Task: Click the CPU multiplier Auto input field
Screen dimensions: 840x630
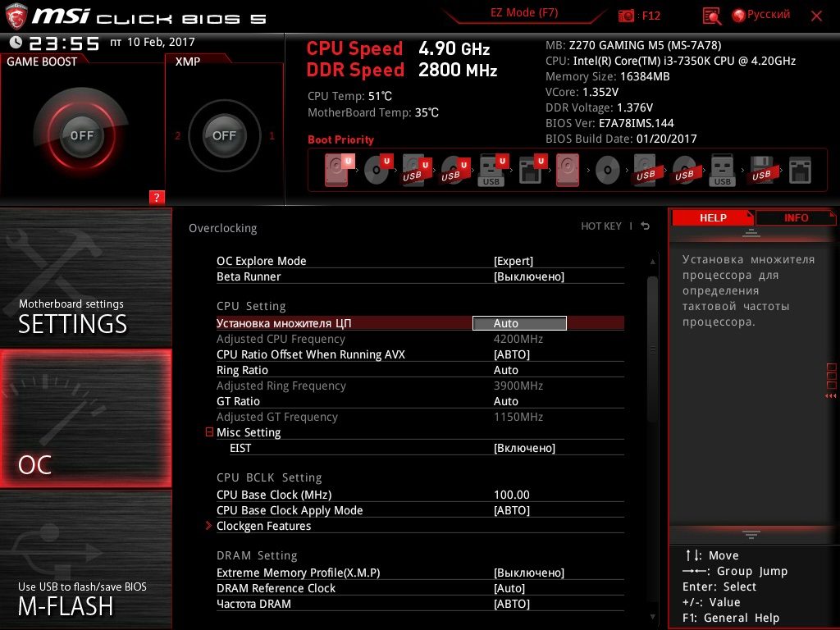Action: coord(519,323)
